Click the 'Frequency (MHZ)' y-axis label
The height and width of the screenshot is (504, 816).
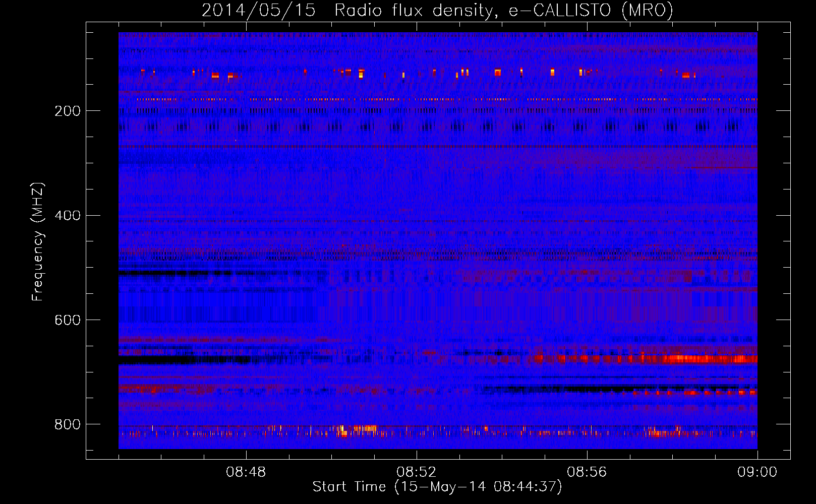tap(38, 241)
